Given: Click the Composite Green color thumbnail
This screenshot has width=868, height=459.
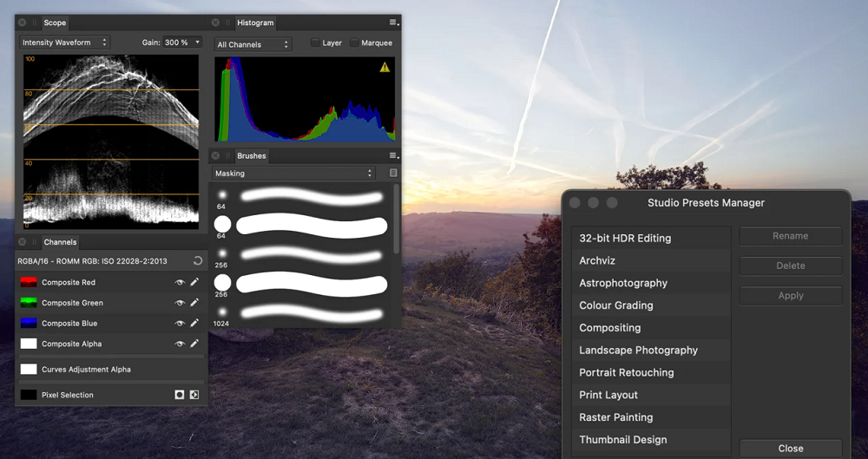Looking at the screenshot, I should [29, 303].
